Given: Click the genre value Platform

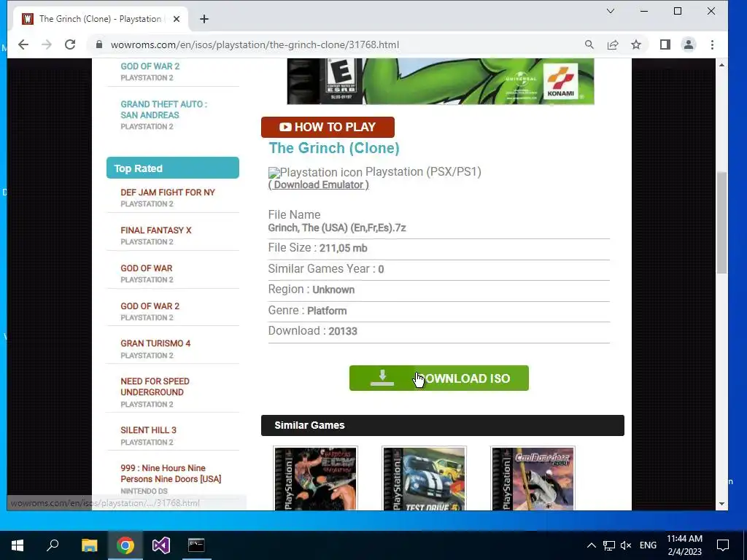Looking at the screenshot, I should [x=327, y=311].
